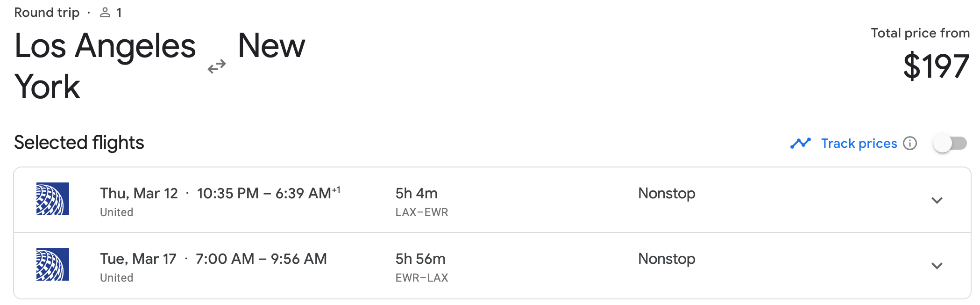
Task: Click the $197 total price
Action: pos(936,66)
